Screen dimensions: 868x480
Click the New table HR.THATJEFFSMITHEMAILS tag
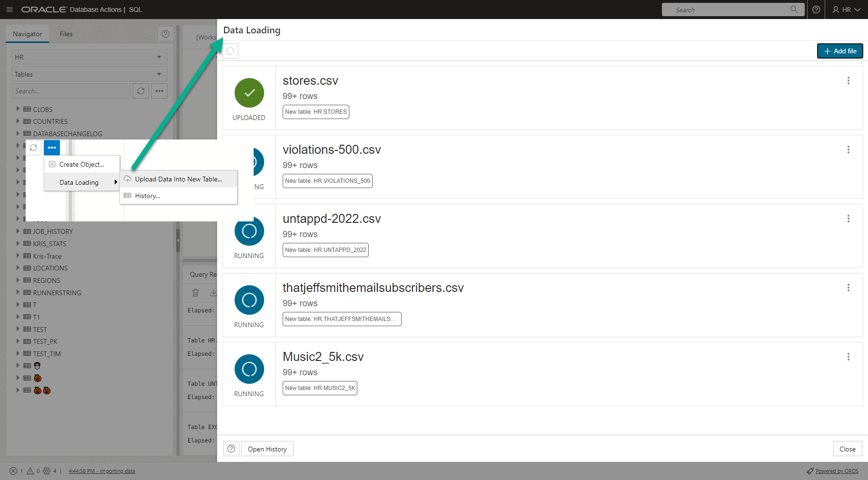(342, 319)
